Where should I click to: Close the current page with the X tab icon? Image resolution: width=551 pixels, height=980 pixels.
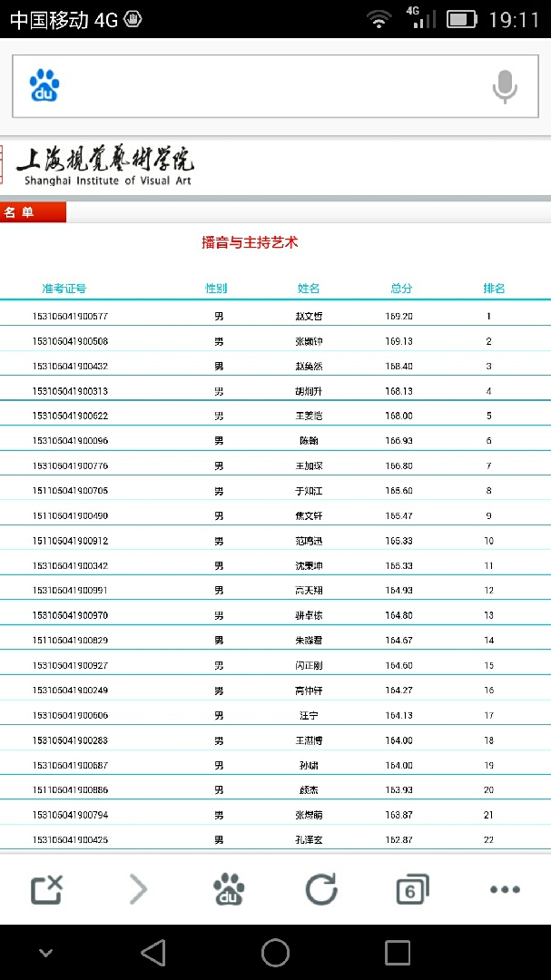click(47, 888)
